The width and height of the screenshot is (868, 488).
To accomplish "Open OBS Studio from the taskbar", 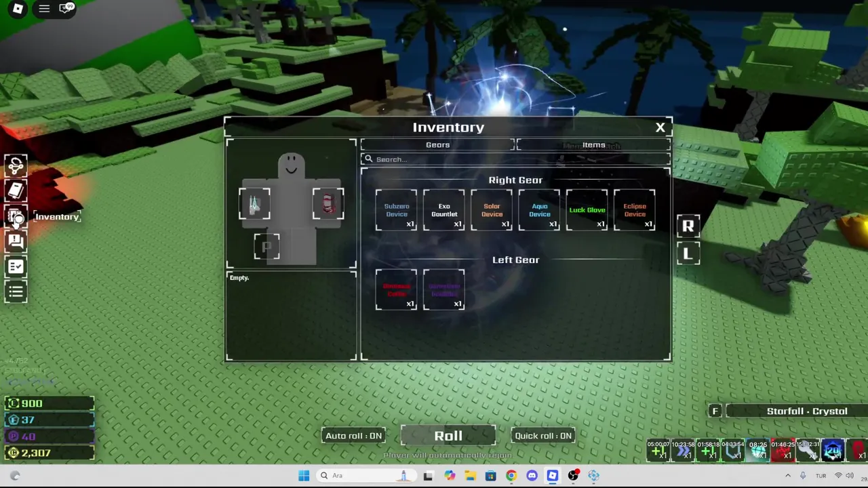I will [573, 476].
